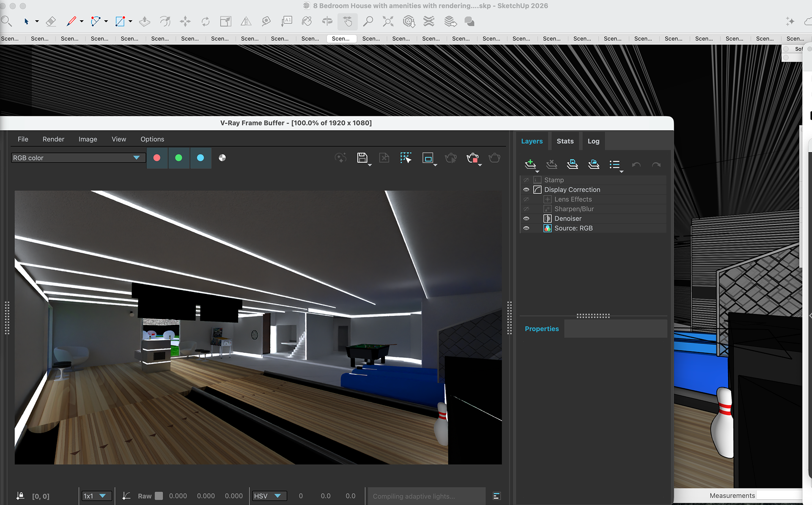
Task: Hide the Denoiser layer
Action: click(526, 218)
